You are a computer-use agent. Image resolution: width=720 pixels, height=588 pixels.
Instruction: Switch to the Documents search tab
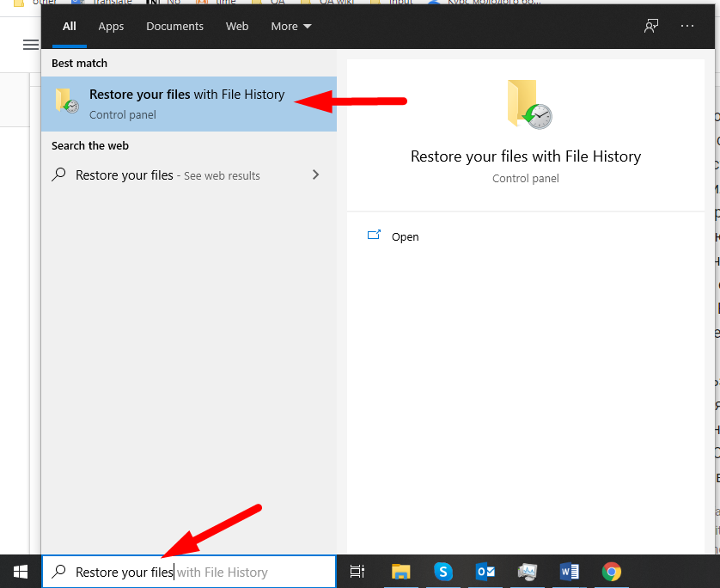click(175, 27)
